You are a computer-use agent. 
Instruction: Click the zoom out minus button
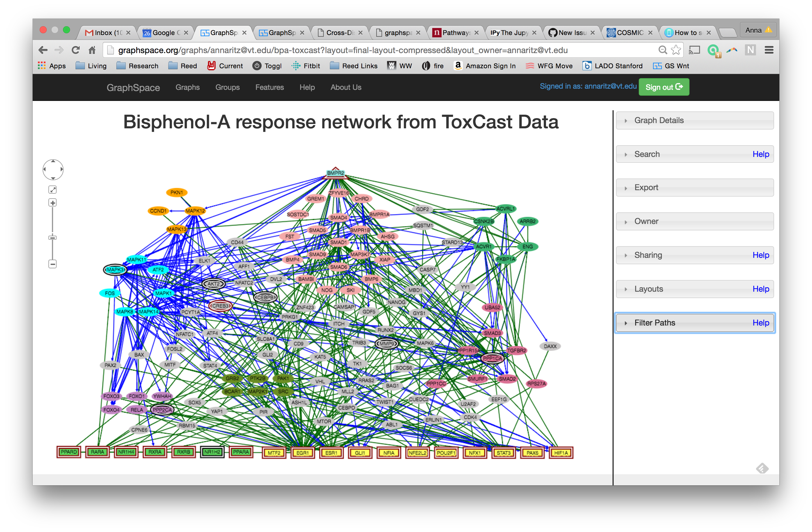[x=52, y=264]
